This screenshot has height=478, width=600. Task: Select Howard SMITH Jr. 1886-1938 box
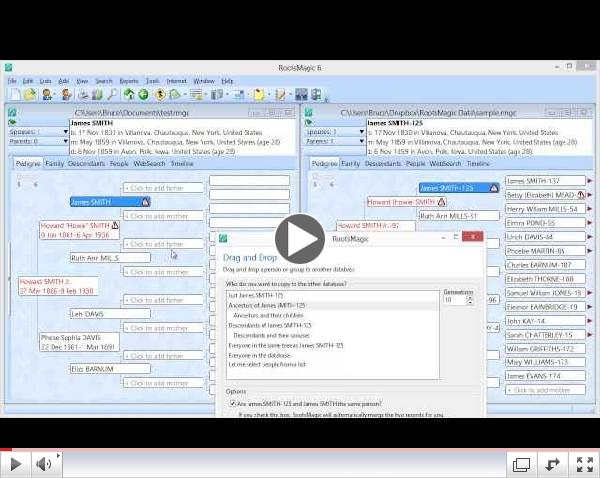point(58,286)
